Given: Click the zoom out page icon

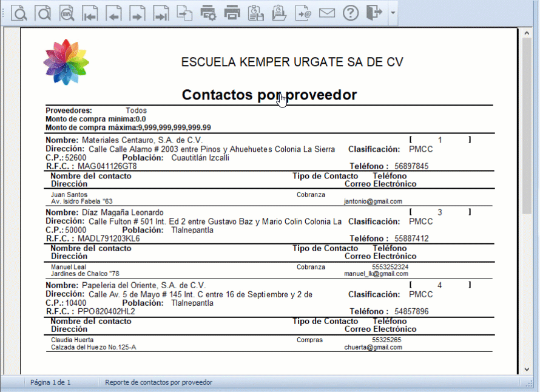Looking at the screenshot, I should (x=43, y=13).
